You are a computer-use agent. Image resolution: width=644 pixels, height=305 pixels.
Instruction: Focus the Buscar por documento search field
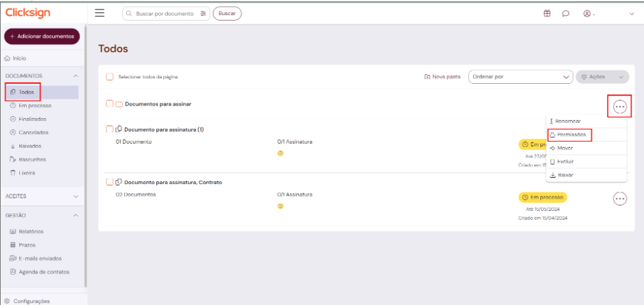pyautogui.click(x=164, y=13)
